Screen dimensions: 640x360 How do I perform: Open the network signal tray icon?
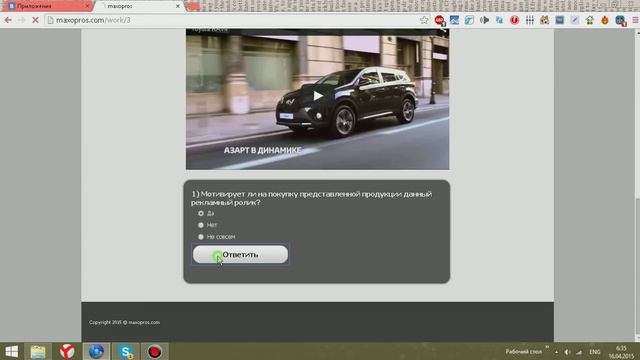(x=579, y=352)
